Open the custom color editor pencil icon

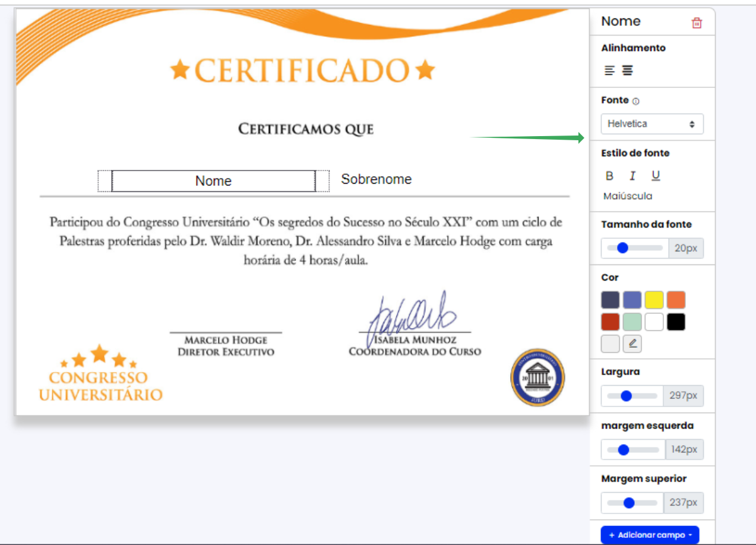tap(632, 344)
